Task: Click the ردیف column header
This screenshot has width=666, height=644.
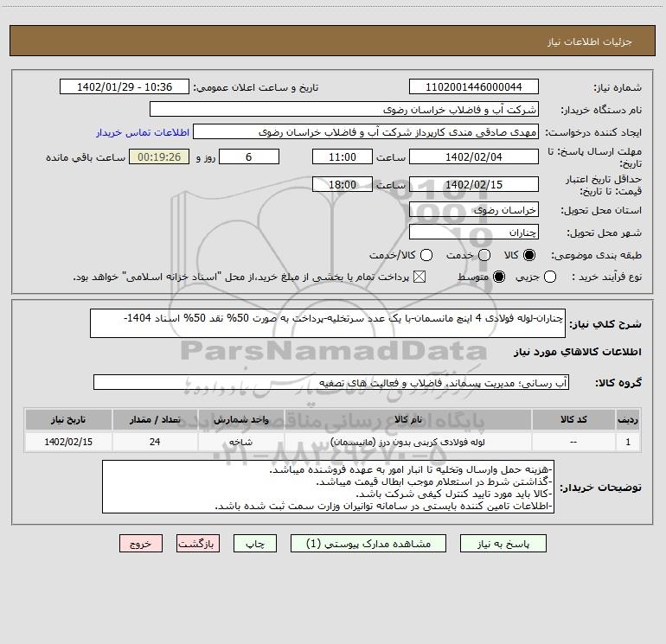Action: pyautogui.click(x=628, y=419)
